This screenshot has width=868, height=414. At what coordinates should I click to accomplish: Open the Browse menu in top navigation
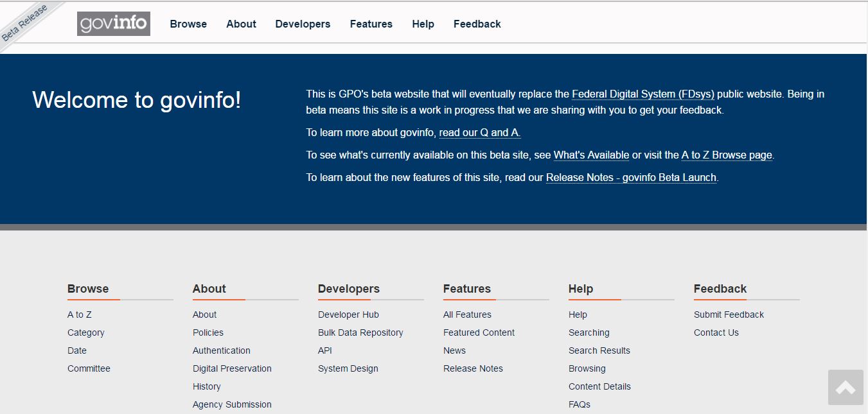(188, 24)
